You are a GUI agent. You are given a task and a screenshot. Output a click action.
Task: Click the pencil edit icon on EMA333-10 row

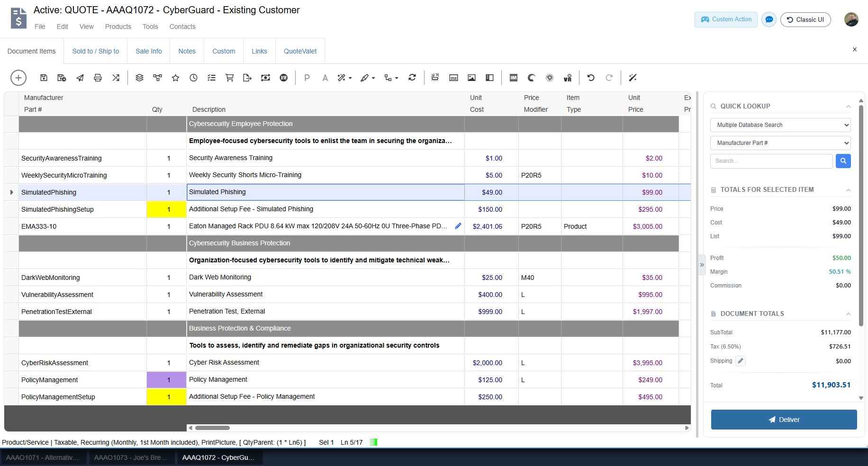[458, 226]
